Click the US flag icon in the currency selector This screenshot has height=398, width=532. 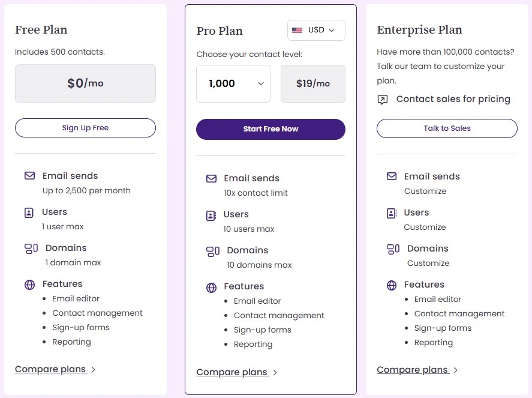297,30
